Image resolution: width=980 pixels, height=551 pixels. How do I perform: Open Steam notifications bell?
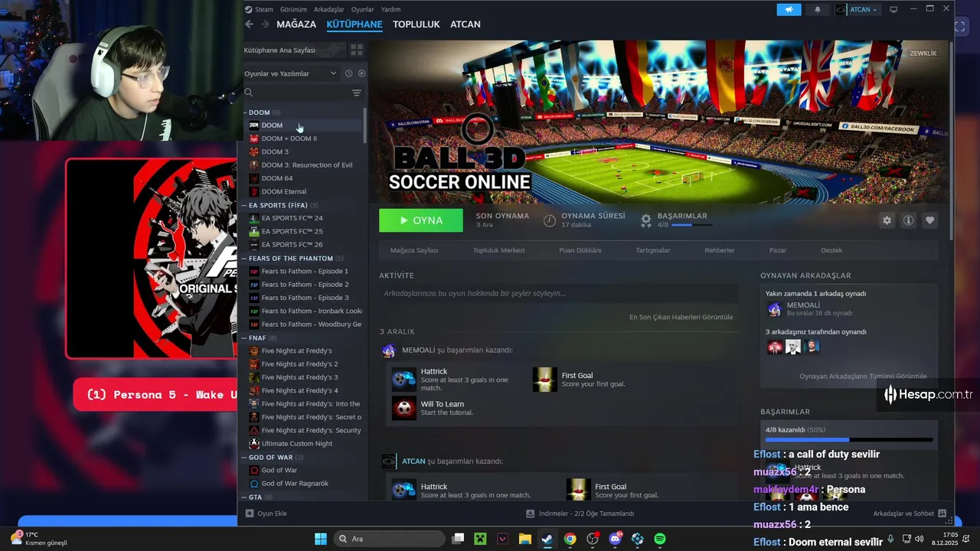[817, 9]
